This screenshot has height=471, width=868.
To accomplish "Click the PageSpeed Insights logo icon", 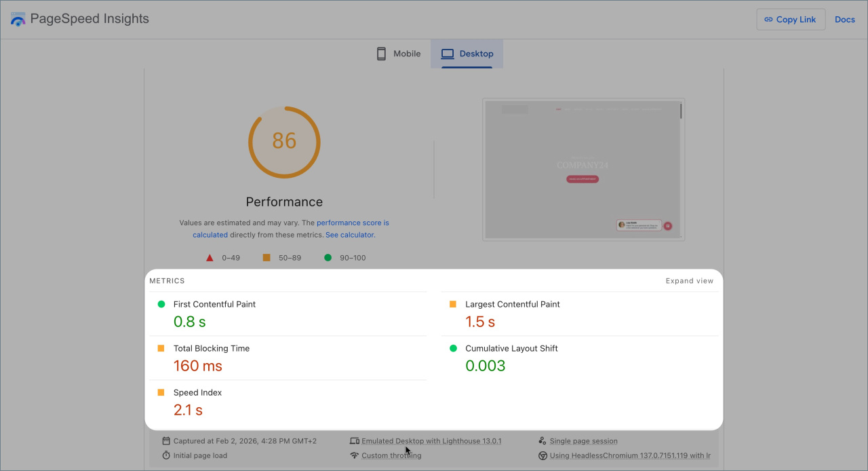I will point(18,19).
